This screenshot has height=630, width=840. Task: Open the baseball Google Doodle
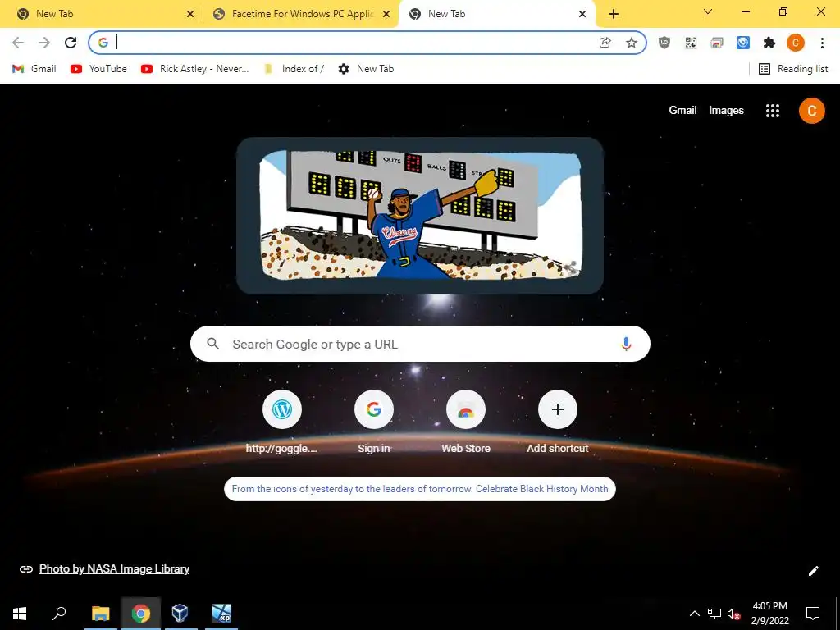[420, 216]
